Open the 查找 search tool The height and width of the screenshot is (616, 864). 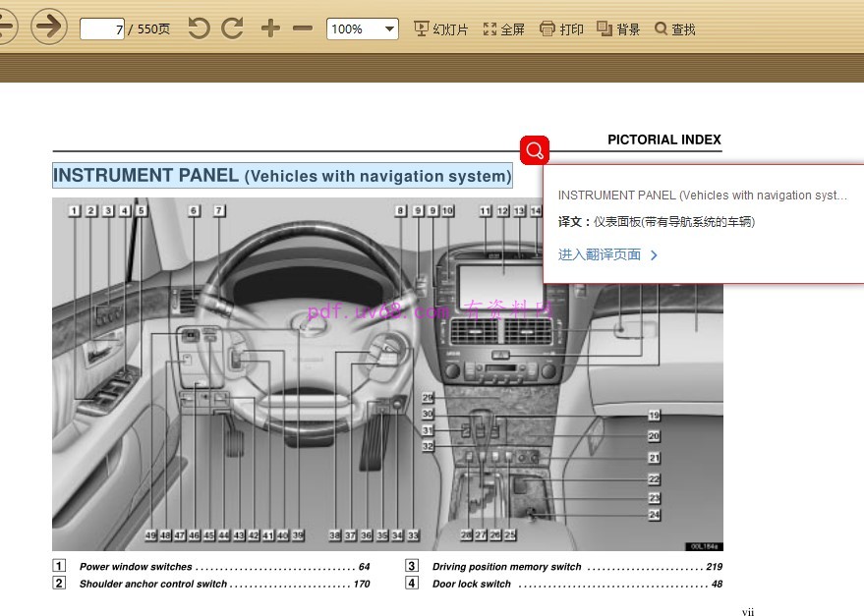674,28
